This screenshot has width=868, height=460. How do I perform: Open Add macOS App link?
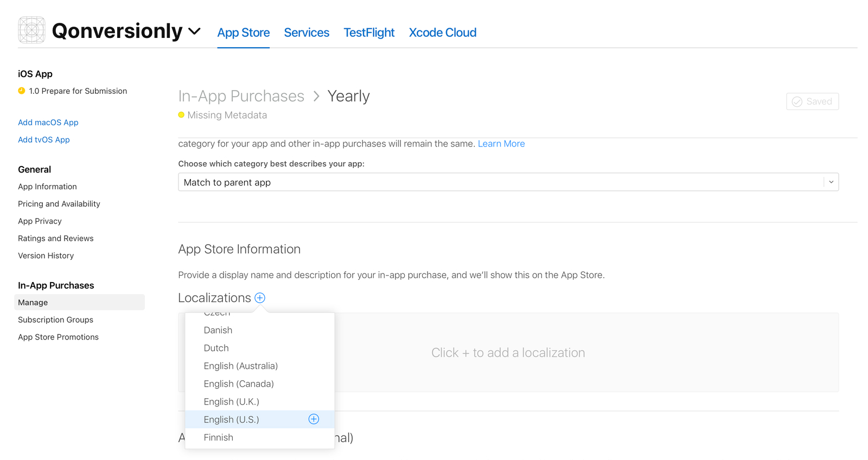coord(48,123)
